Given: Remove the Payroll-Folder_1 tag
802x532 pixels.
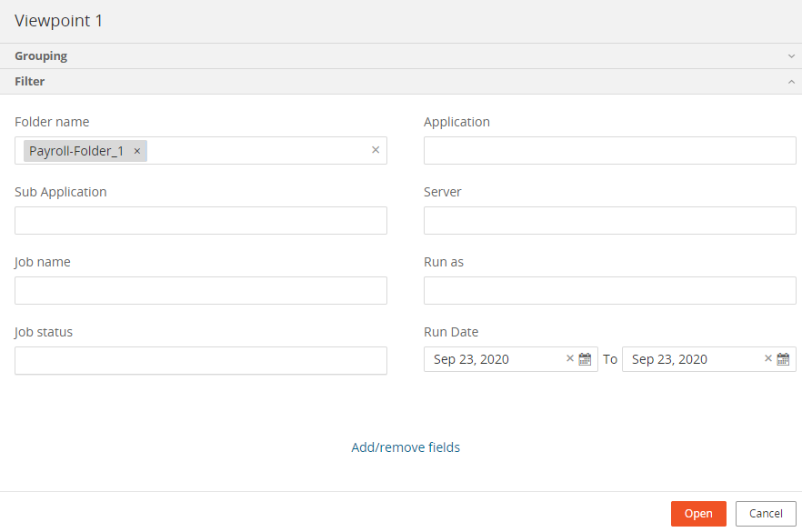Looking at the screenshot, I should tap(136, 151).
